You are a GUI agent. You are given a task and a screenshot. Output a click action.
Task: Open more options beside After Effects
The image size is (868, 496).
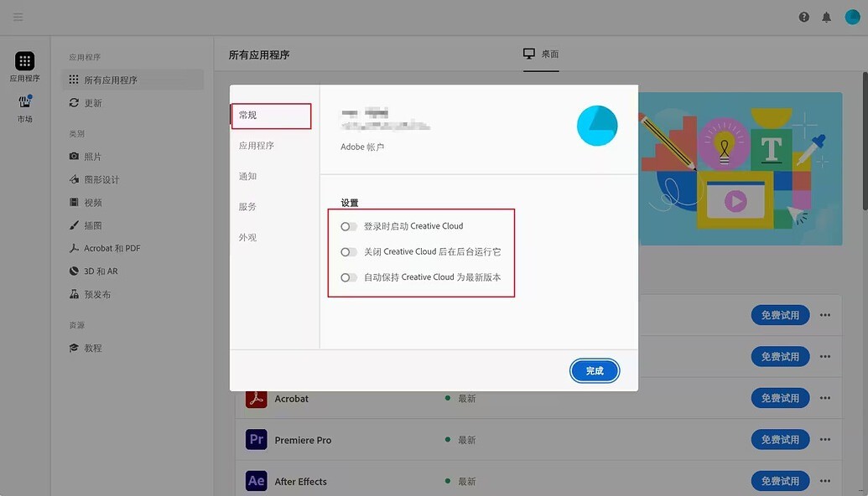[x=825, y=481]
